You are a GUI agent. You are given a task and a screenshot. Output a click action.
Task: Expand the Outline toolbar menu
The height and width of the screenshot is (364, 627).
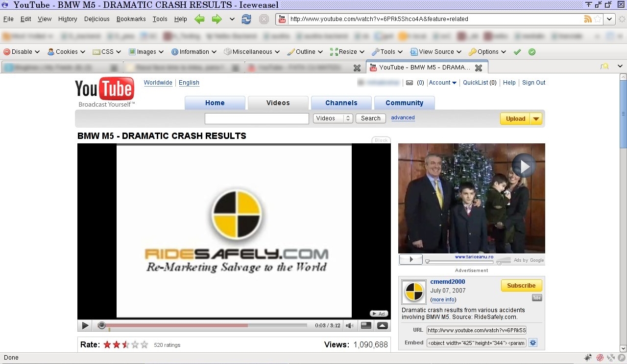tap(305, 52)
